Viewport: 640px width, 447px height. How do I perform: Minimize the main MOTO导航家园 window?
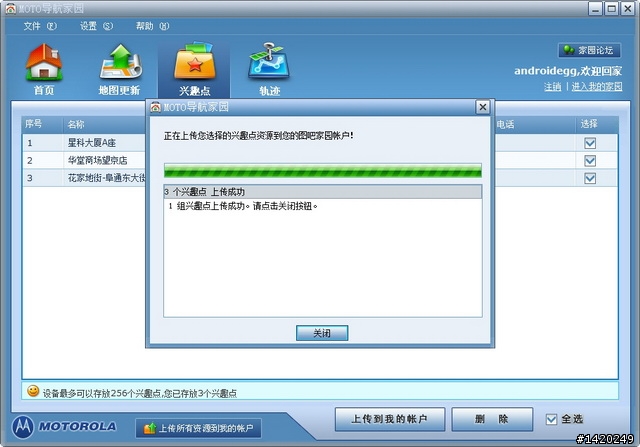point(595,9)
